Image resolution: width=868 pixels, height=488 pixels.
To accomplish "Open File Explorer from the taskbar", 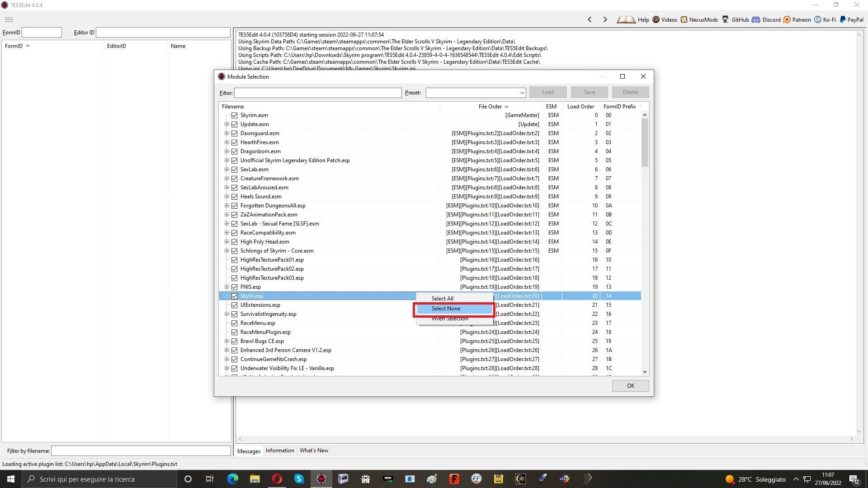I will coord(255,479).
